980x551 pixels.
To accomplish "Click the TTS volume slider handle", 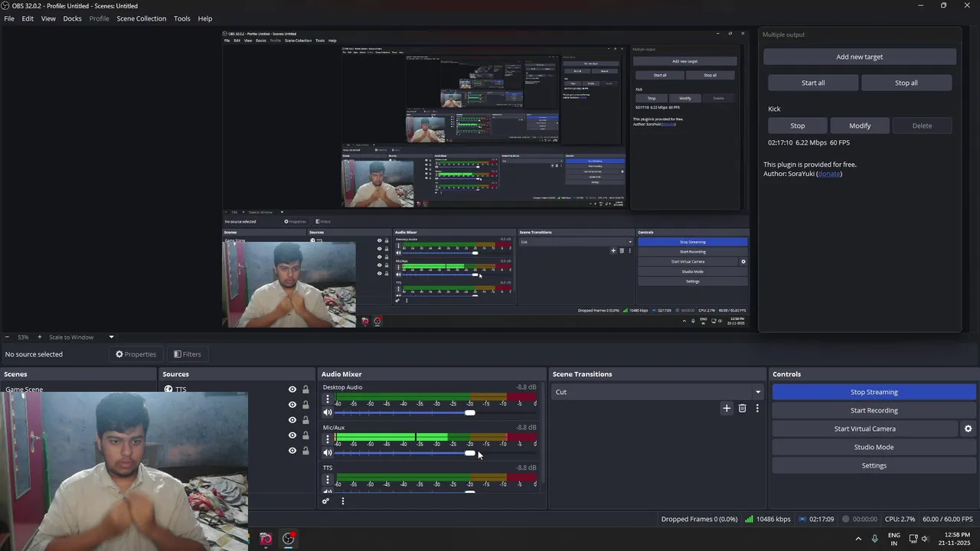I will click(469, 491).
